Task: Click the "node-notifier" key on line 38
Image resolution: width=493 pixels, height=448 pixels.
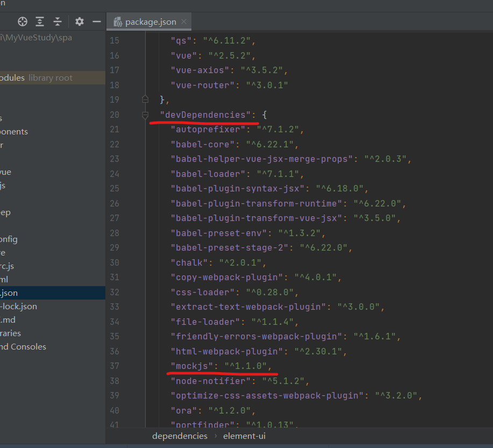Action: pyautogui.click(x=211, y=381)
